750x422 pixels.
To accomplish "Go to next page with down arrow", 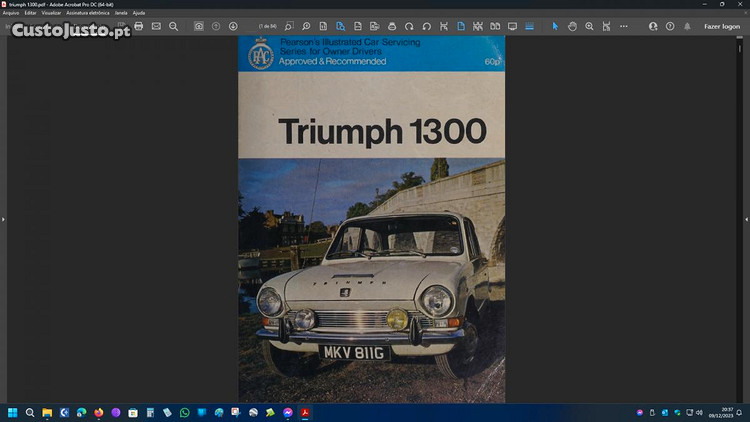I will click(233, 26).
